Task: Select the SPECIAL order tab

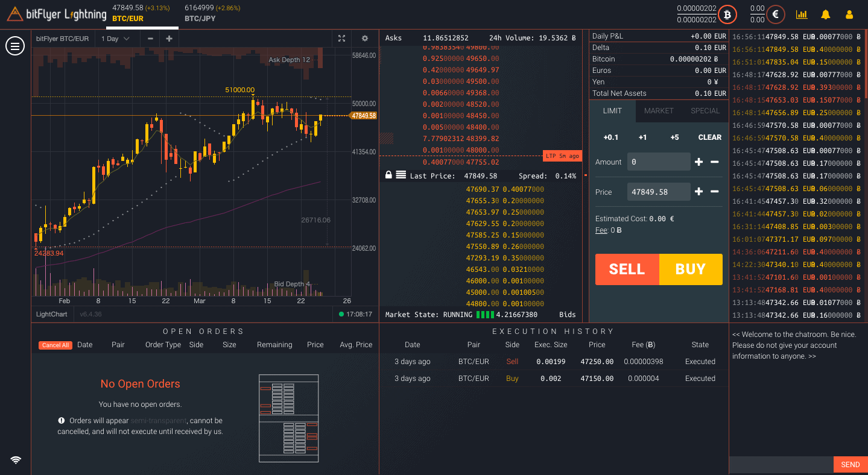Action: click(705, 111)
